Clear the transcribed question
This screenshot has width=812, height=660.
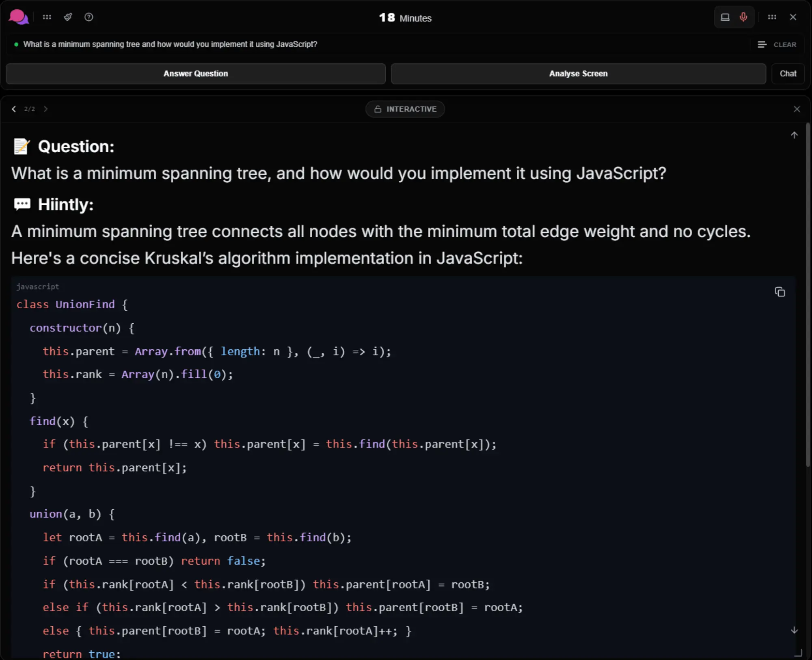pyautogui.click(x=785, y=45)
